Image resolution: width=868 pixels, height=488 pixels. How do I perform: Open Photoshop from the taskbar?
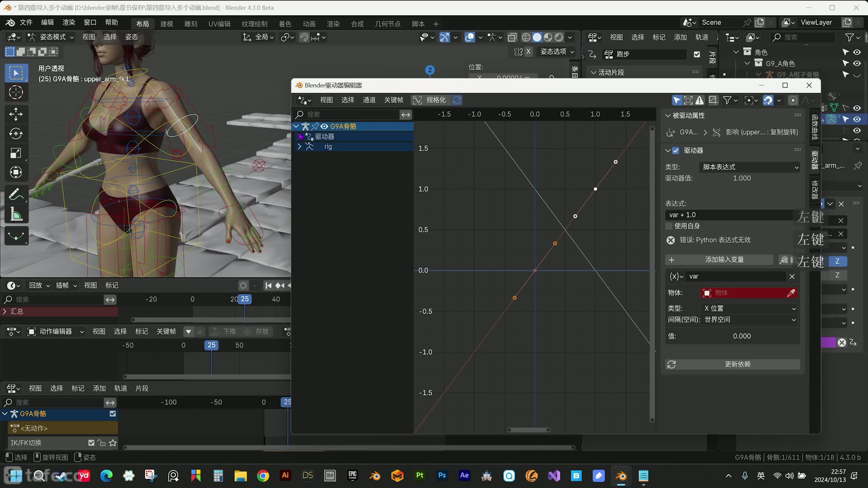pyautogui.click(x=442, y=476)
